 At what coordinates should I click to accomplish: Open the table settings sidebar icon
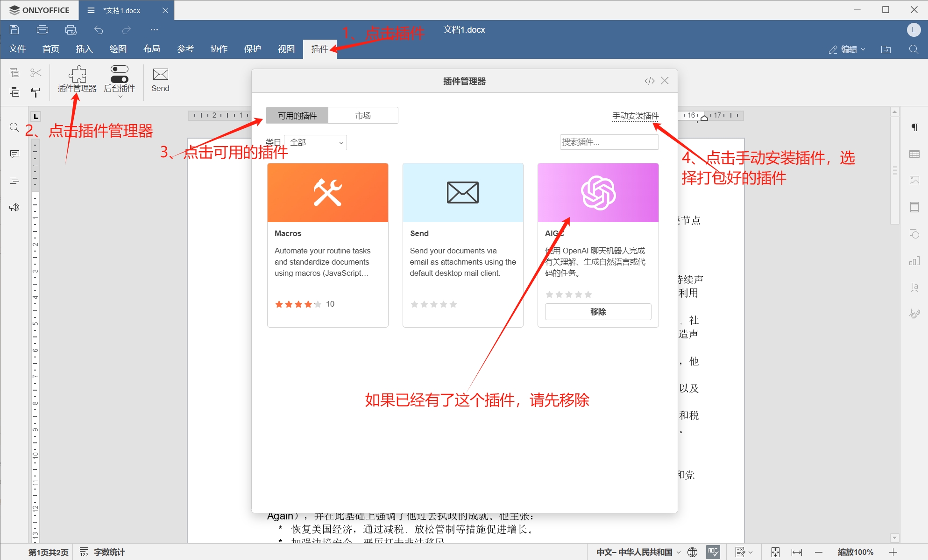click(x=914, y=154)
